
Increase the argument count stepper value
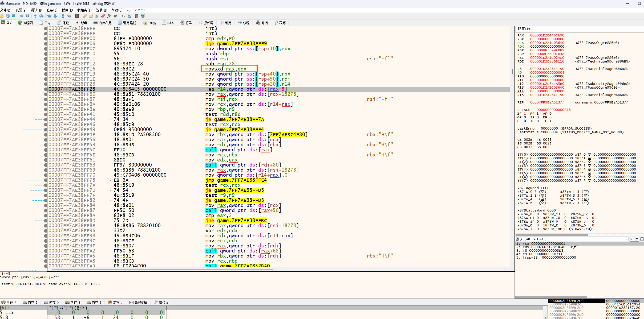(x=637, y=238)
